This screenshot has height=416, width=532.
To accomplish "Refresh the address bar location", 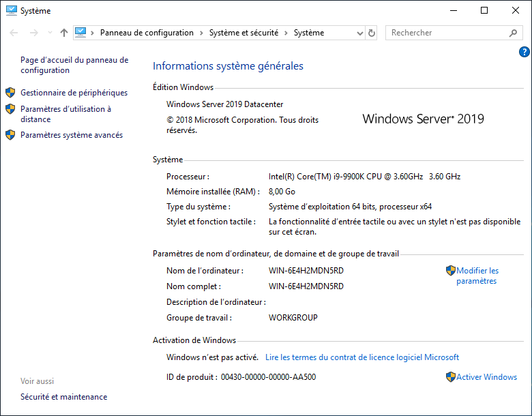I will click(x=372, y=33).
